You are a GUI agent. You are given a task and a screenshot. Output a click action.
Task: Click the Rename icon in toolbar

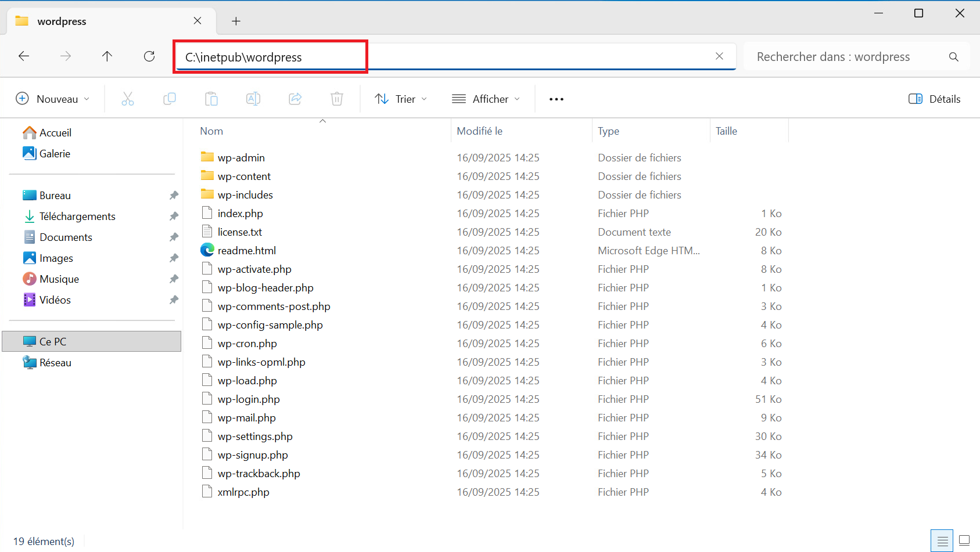pos(253,99)
